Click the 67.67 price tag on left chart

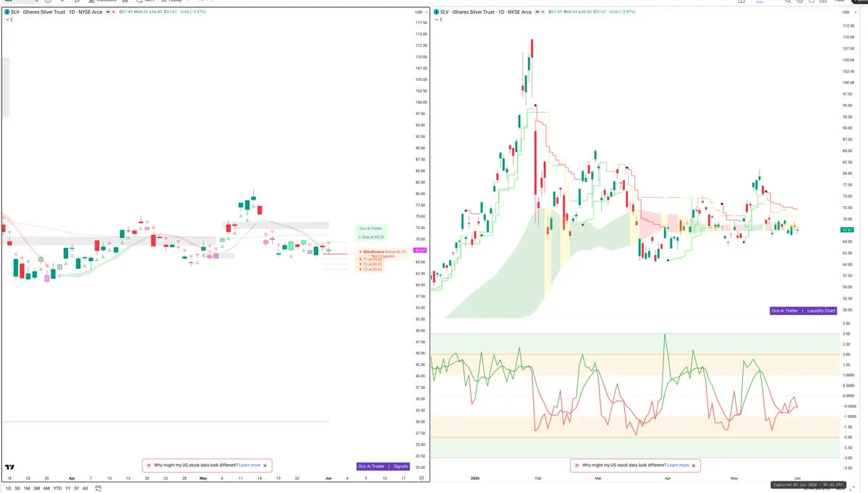420,250
